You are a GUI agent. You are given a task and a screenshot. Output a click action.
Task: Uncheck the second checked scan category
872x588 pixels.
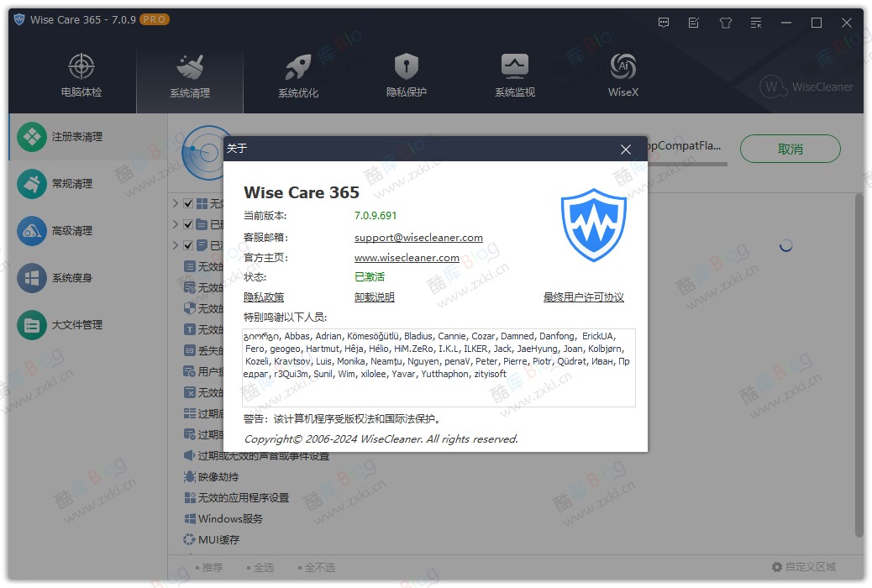186,224
